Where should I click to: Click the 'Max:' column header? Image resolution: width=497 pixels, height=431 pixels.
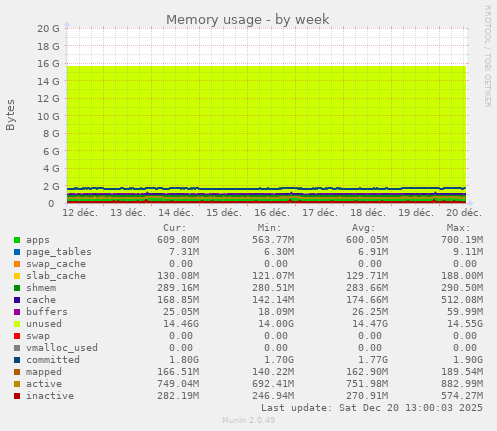pyautogui.click(x=458, y=228)
